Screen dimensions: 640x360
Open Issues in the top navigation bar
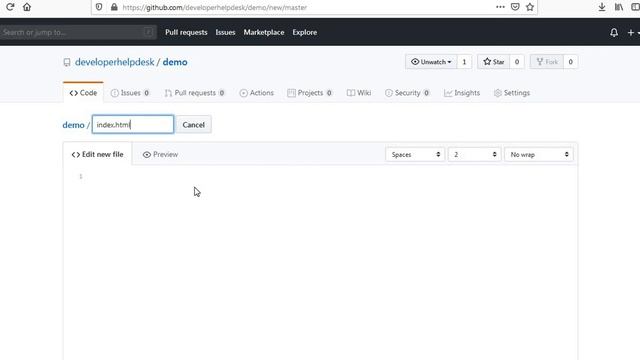(x=225, y=32)
